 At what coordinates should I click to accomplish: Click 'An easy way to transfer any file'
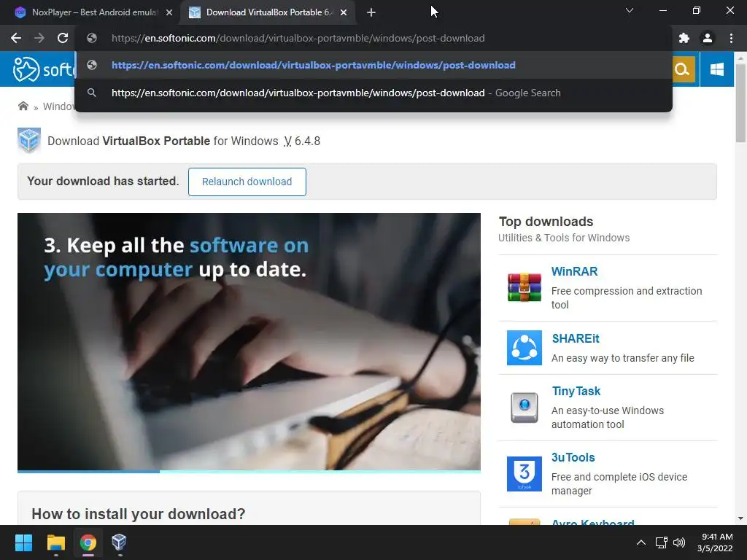[x=623, y=358]
